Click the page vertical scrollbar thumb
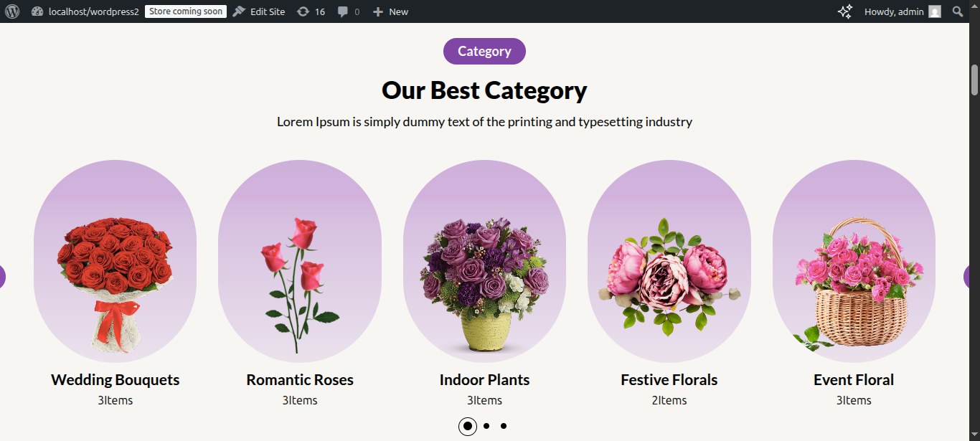Image resolution: width=980 pixels, height=441 pixels. click(974, 80)
